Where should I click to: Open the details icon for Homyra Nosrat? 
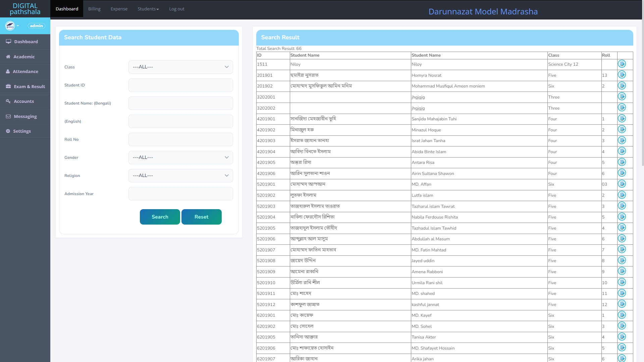(622, 75)
